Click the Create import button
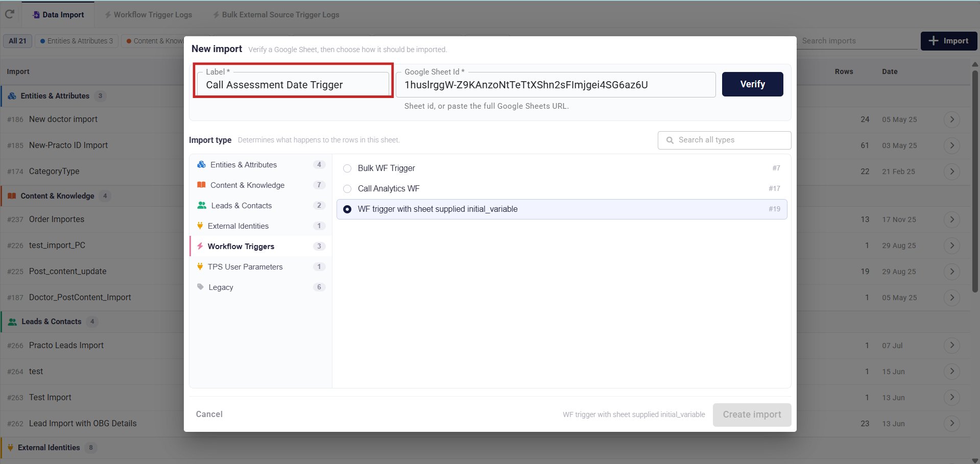Screen dimensions: 980x464 tap(752, 414)
